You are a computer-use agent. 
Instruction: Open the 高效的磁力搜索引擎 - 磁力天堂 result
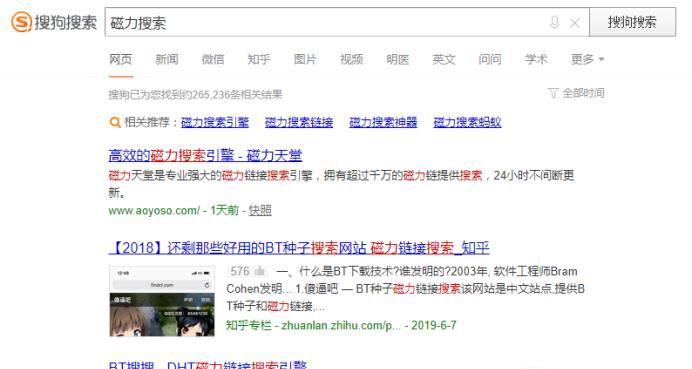point(205,155)
